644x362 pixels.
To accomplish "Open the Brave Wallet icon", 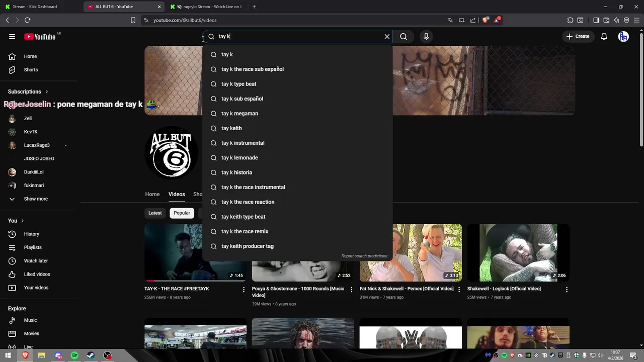I will [606, 20].
